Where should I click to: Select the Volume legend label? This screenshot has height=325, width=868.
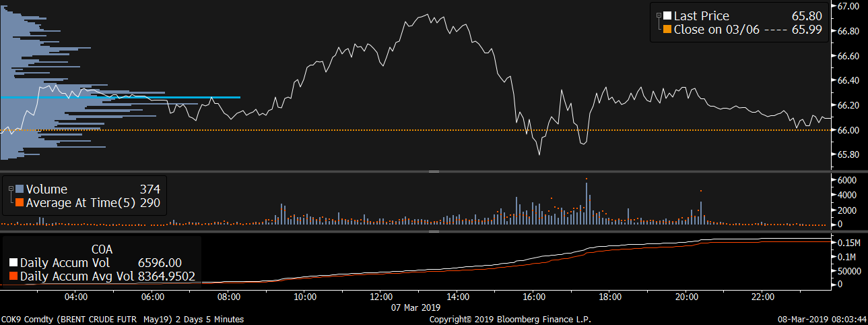point(46,189)
